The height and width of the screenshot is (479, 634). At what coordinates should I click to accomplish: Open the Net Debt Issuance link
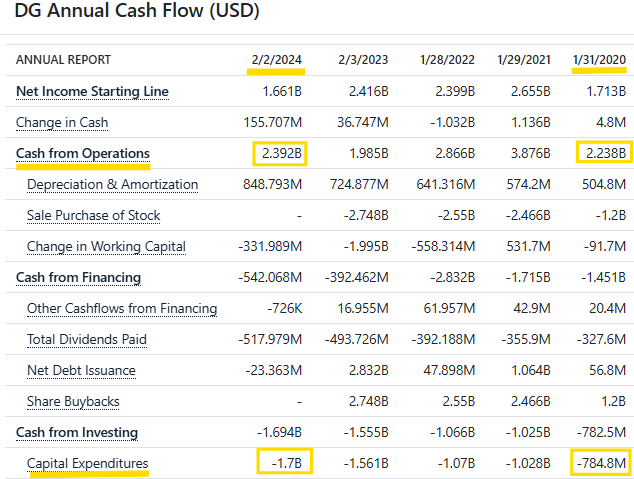pos(81,370)
